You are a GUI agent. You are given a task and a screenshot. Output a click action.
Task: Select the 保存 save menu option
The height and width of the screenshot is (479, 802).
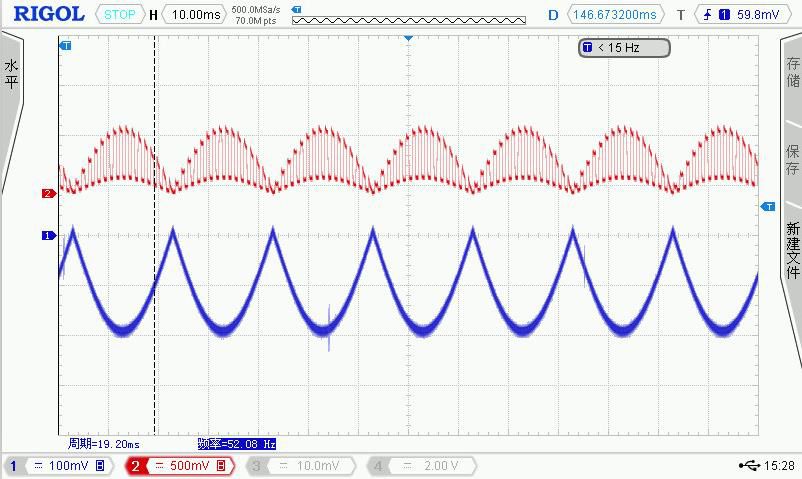(x=792, y=160)
